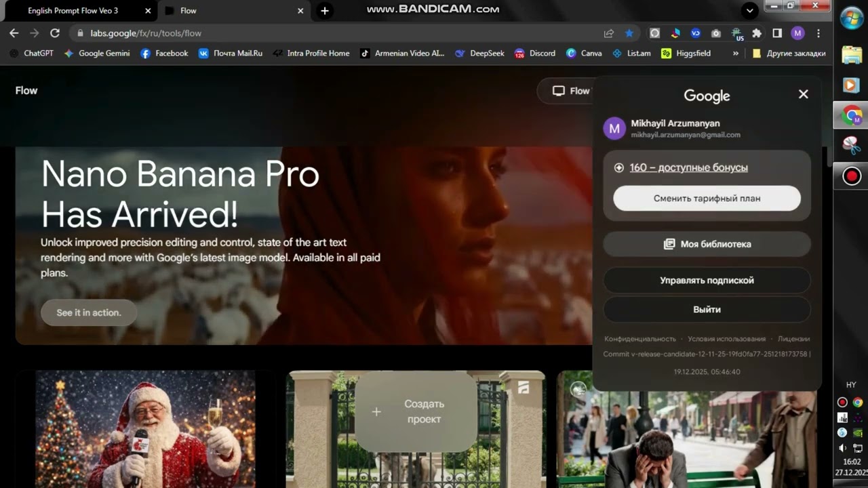Click the camera screenshot extension icon
This screenshot has width=868, height=488.
pyautogui.click(x=716, y=33)
